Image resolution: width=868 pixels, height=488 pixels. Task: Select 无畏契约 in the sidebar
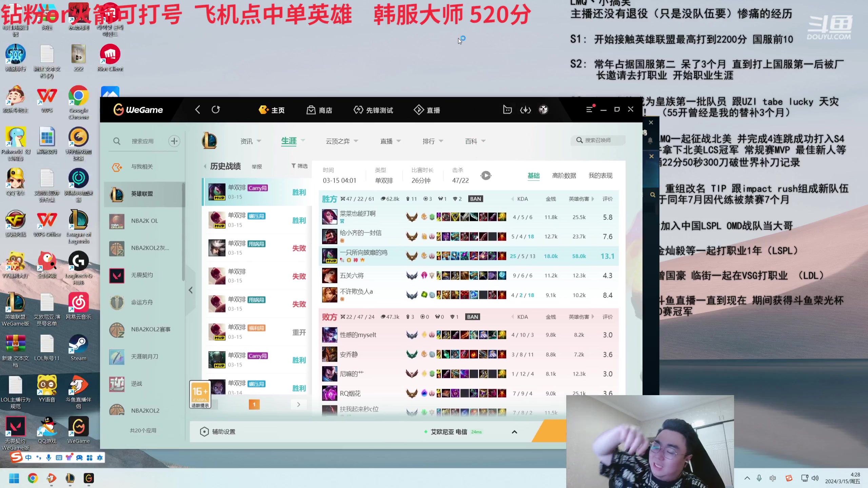[145, 275]
